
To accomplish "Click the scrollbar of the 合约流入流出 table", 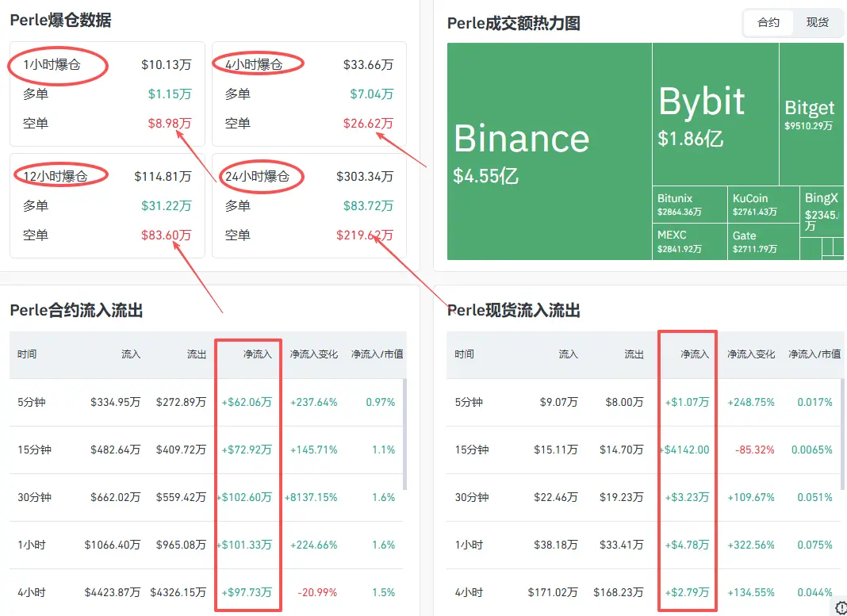I will 405,434.
